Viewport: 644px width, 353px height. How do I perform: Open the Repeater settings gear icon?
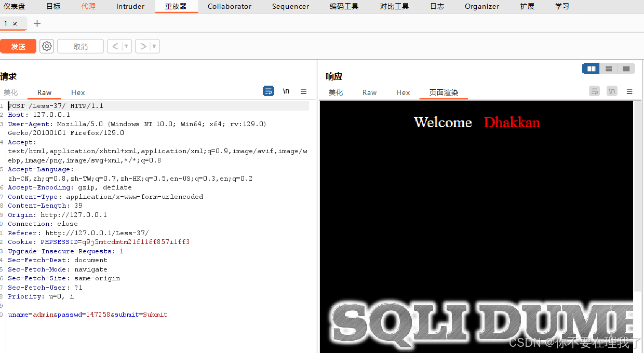click(x=47, y=46)
